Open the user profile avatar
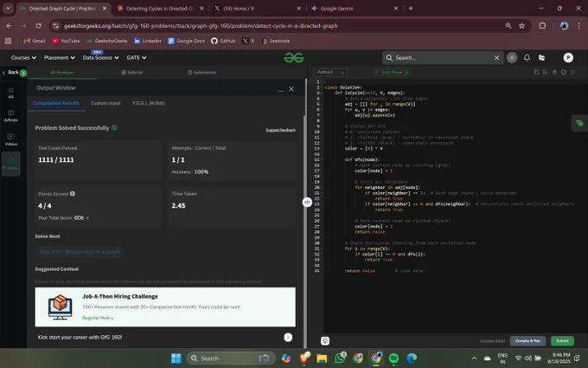The image size is (588, 368). point(568,57)
